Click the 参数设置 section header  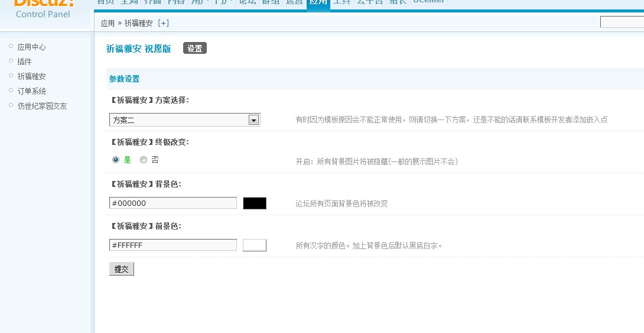point(125,79)
